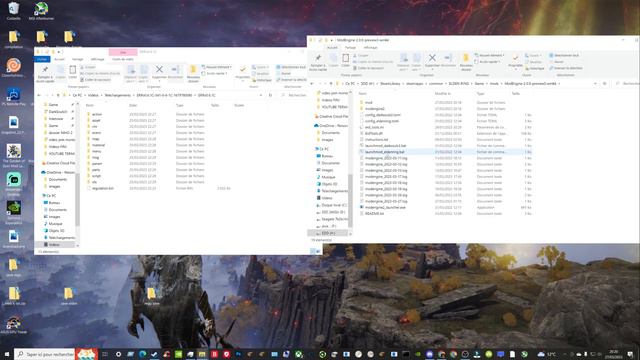Image resolution: width=640 pixels, height=360 pixels.
Task: Open Partage tab in left Explorer window
Action: click(78, 59)
